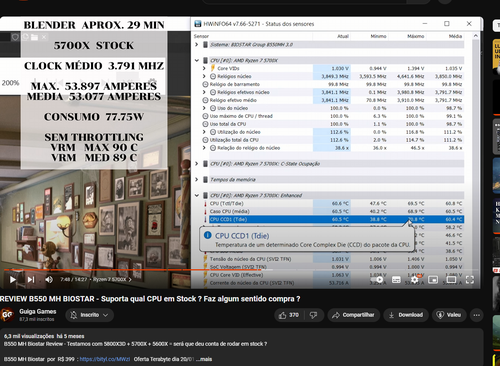
Task: Click the lightning icon beside Core VIDs
Action: point(213,68)
